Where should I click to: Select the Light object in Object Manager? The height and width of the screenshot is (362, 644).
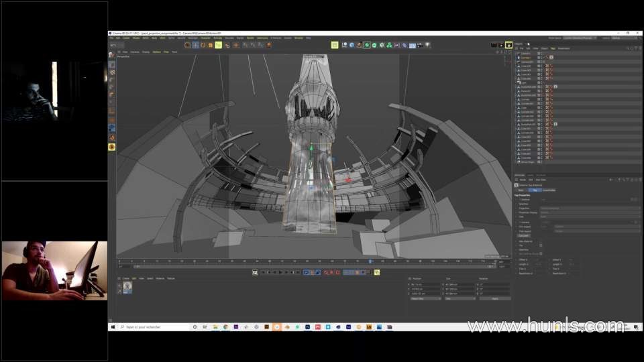tap(524, 83)
